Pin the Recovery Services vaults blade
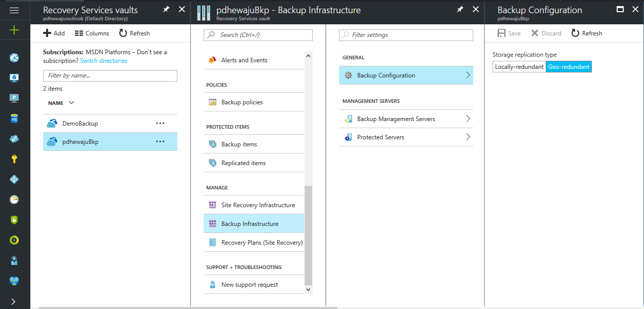Image resolution: width=644 pixels, height=309 pixels. (166, 10)
